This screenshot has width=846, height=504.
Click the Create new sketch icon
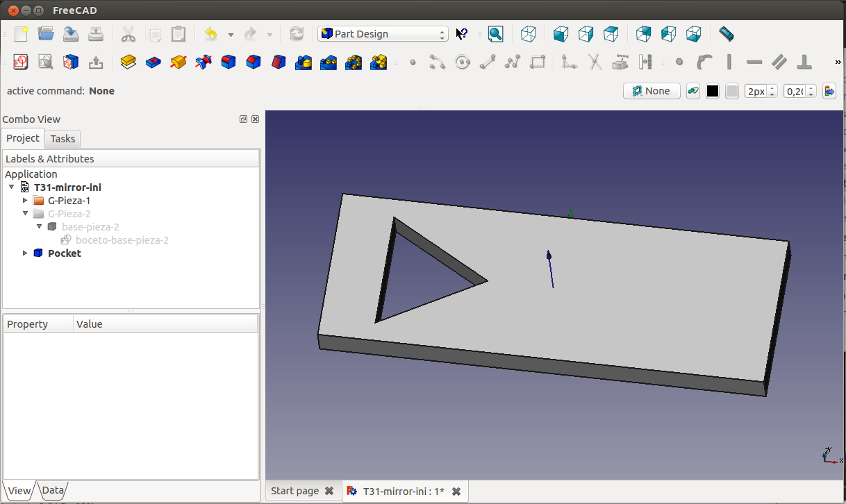tap(20, 62)
